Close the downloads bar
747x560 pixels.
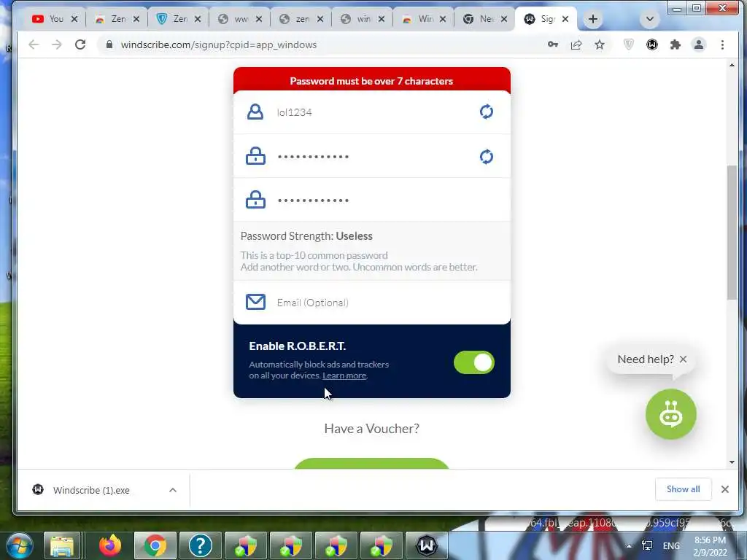pos(724,489)
